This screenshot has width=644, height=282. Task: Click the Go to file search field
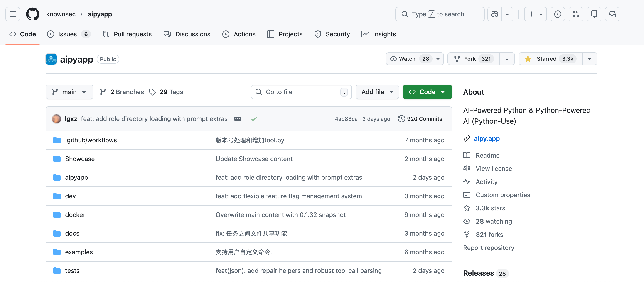click(297, 92)
